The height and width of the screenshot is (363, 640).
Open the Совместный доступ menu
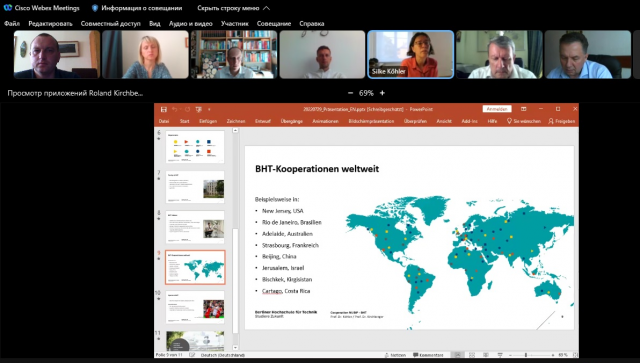click(x=111, y=24)
